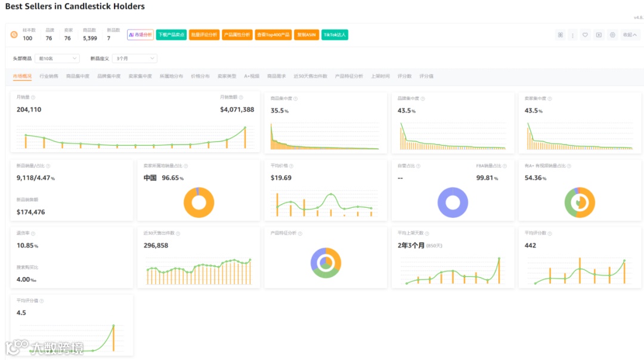This screenshot has height=360, width=644.
Task: Click the heart favorite icon
Action: tap(586, 35)
